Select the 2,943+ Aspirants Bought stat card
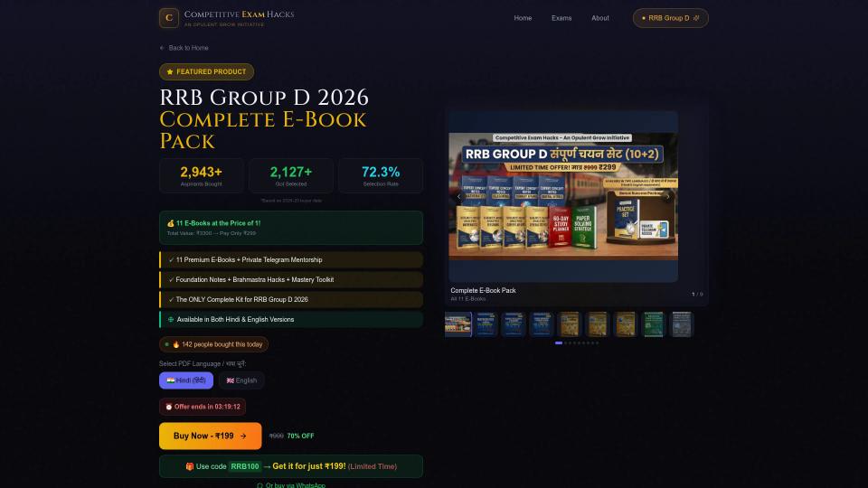Viewport: 868px width, 488px height. (x=202, y=176)
